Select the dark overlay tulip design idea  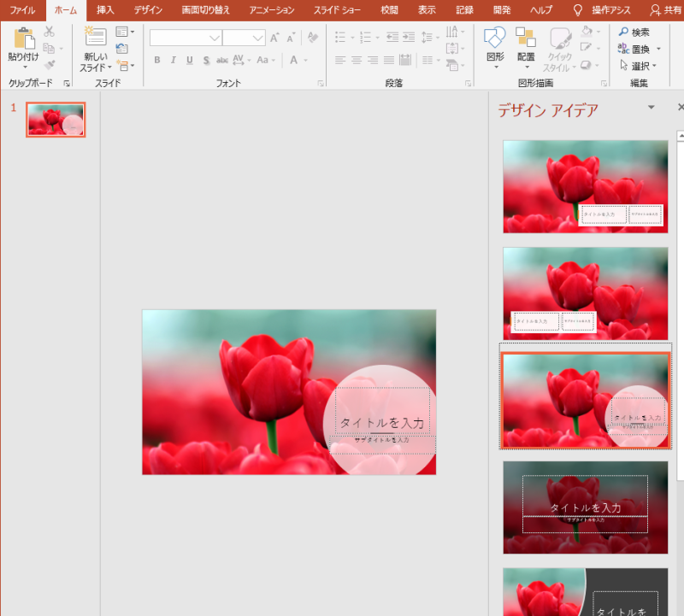585,507
